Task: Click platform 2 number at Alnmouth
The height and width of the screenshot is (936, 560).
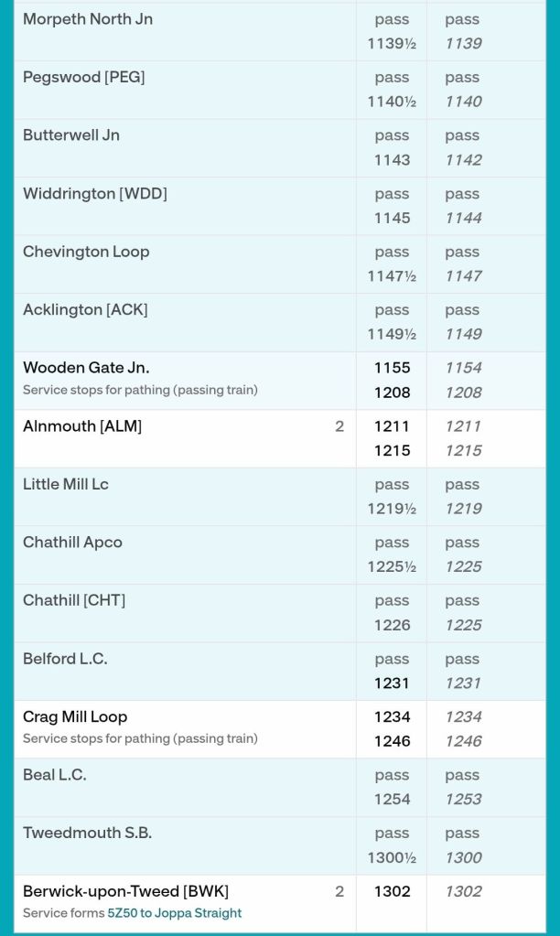Action: coord(339,426)
